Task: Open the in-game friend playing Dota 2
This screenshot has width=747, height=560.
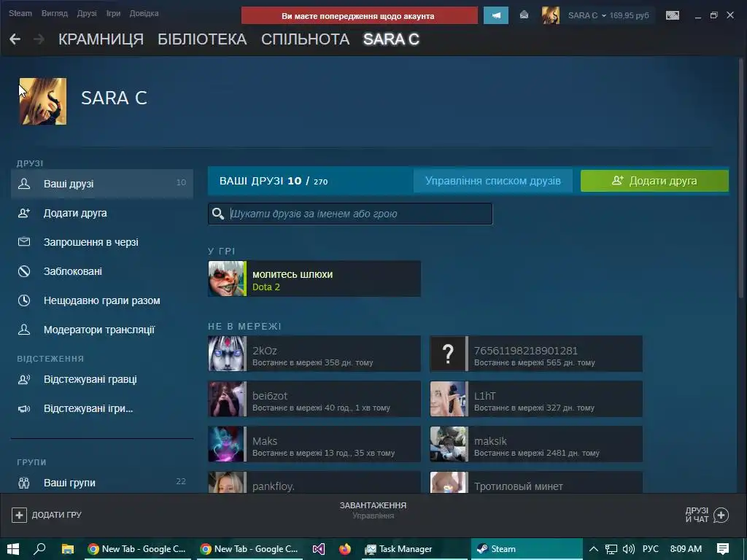Action: pyautogui.click(x=314, y=279)
